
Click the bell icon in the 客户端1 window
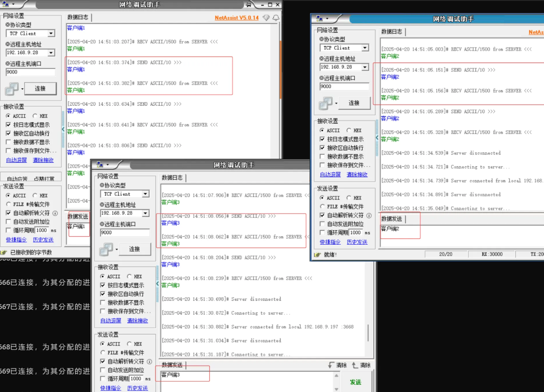(276, 18)
